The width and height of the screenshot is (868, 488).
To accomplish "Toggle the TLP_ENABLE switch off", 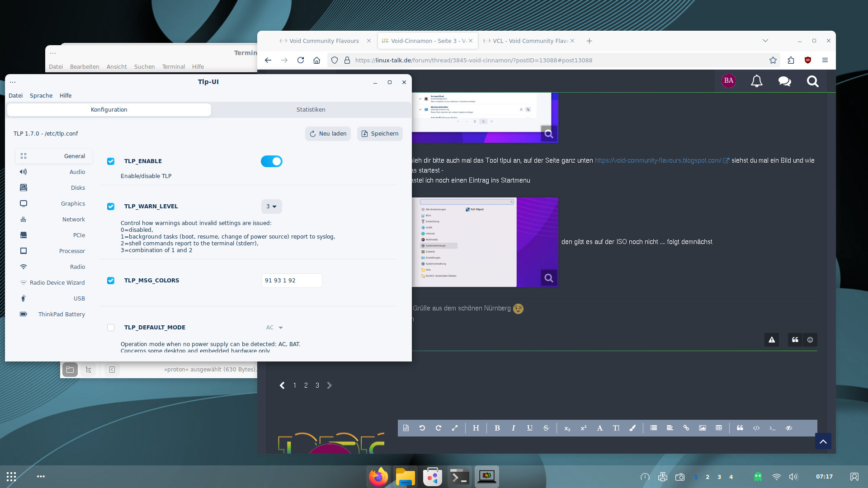I will [x=271, y=161].
